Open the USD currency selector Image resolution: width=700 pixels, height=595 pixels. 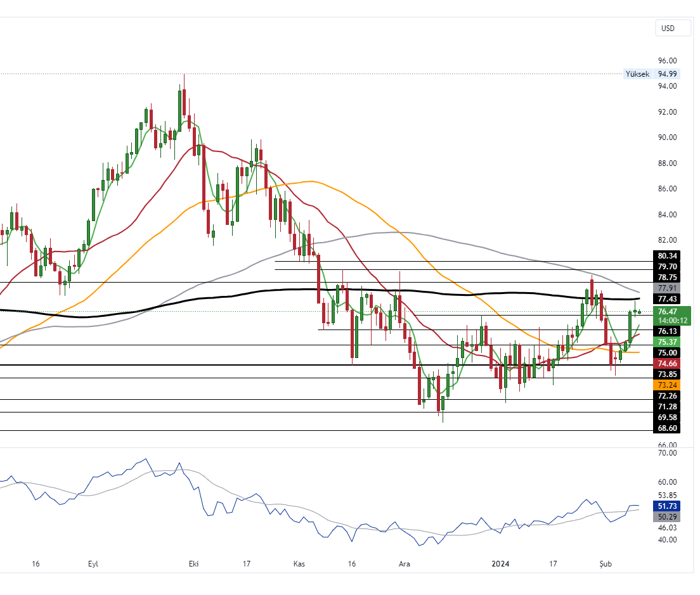668,29
